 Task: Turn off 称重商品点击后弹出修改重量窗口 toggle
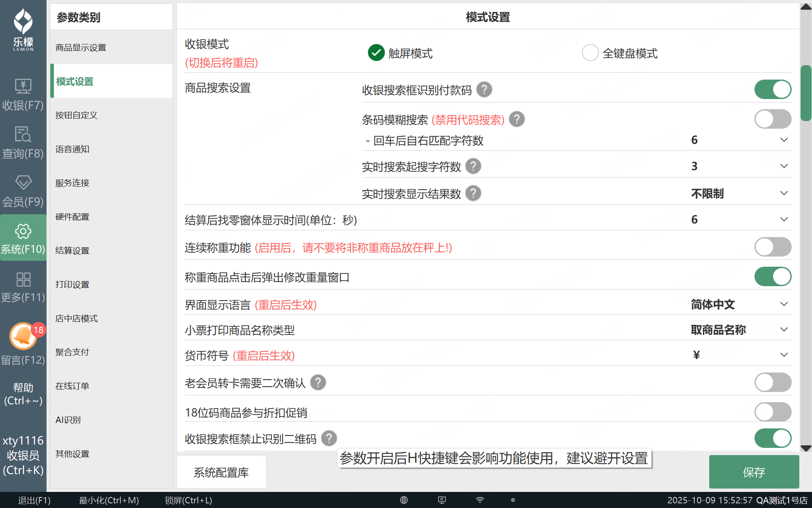pyautogui.click(x=772, y=277)
